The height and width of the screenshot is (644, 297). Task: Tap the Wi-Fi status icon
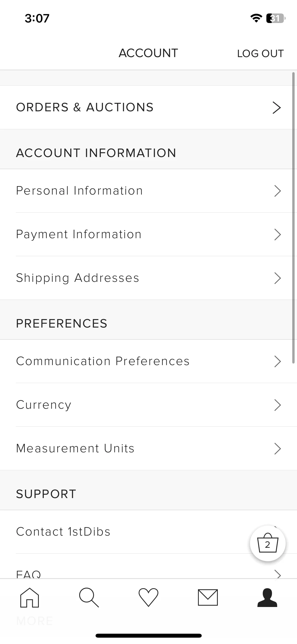256,18
